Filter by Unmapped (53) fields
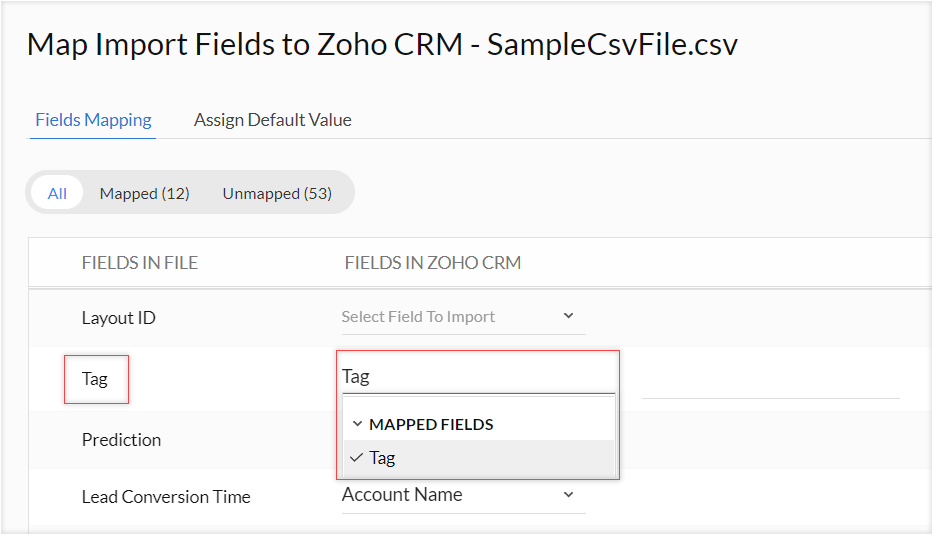 (x=277, y=193)
